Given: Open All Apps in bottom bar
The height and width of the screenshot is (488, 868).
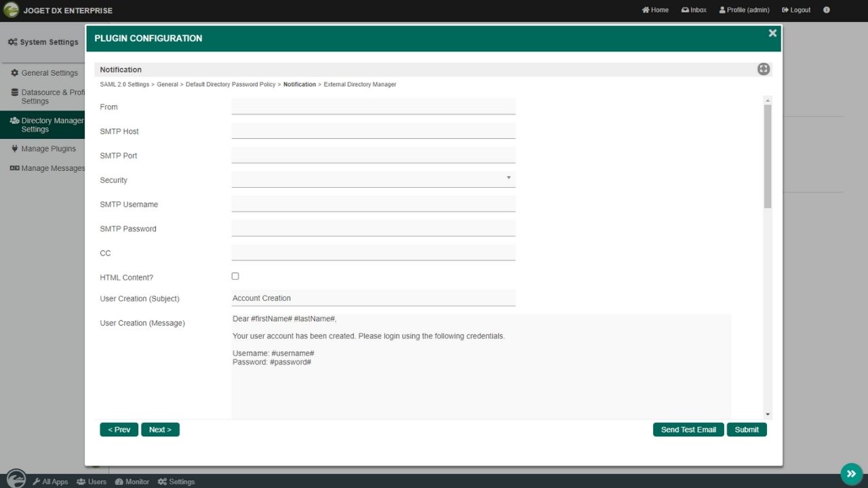Looking at the screenshot, I should coord(51,482).
